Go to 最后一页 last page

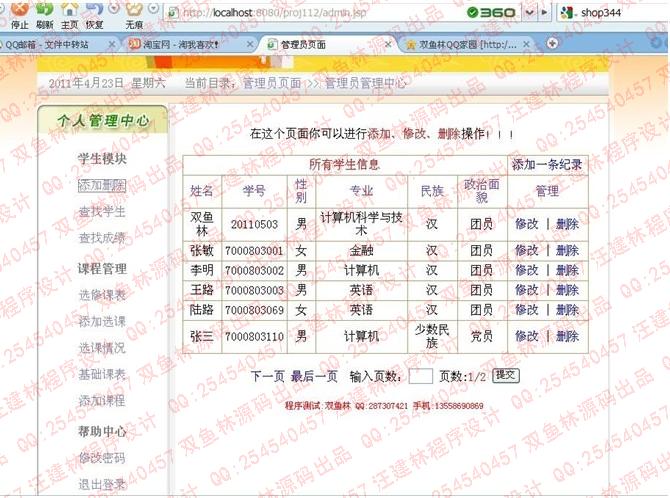(x=314, y=376)
